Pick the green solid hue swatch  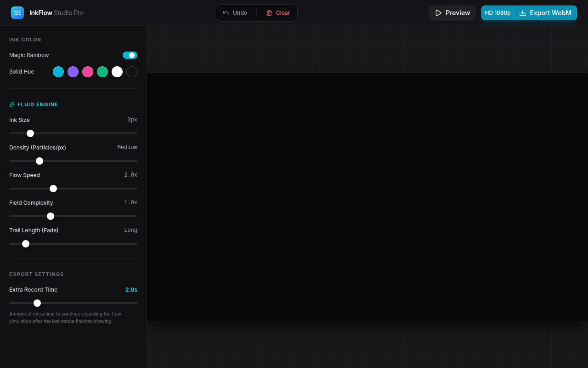pyautogui.click(x=102, y=72)
